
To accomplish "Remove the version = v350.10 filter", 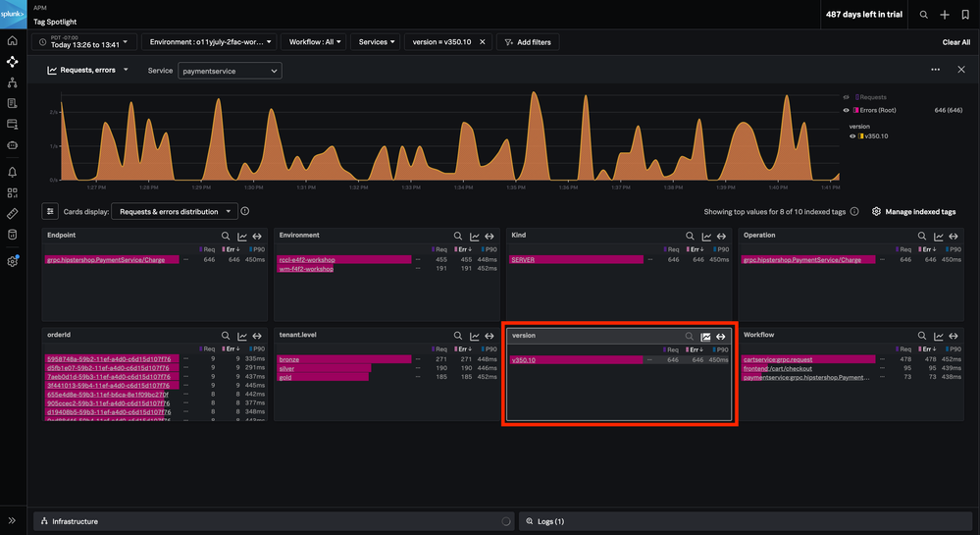I will click(x=482, y=42).
